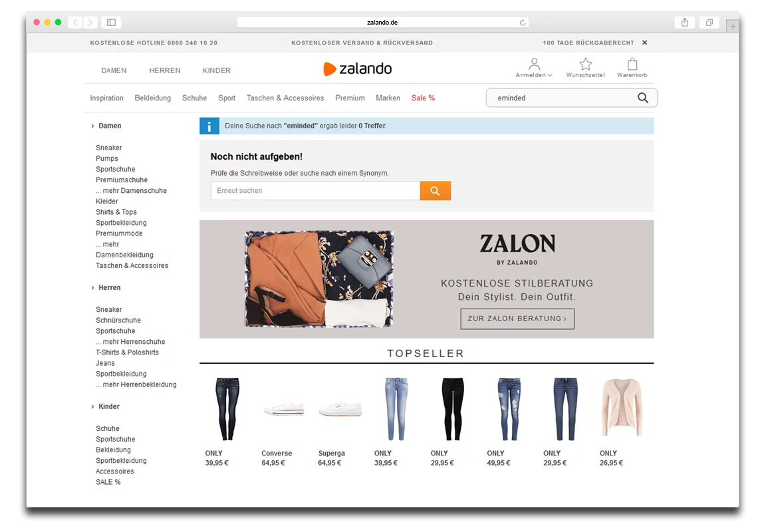This screenshot has width=766, height=532.
Task: Click the Safari back arrow
Action: click(x=75, y=23)
